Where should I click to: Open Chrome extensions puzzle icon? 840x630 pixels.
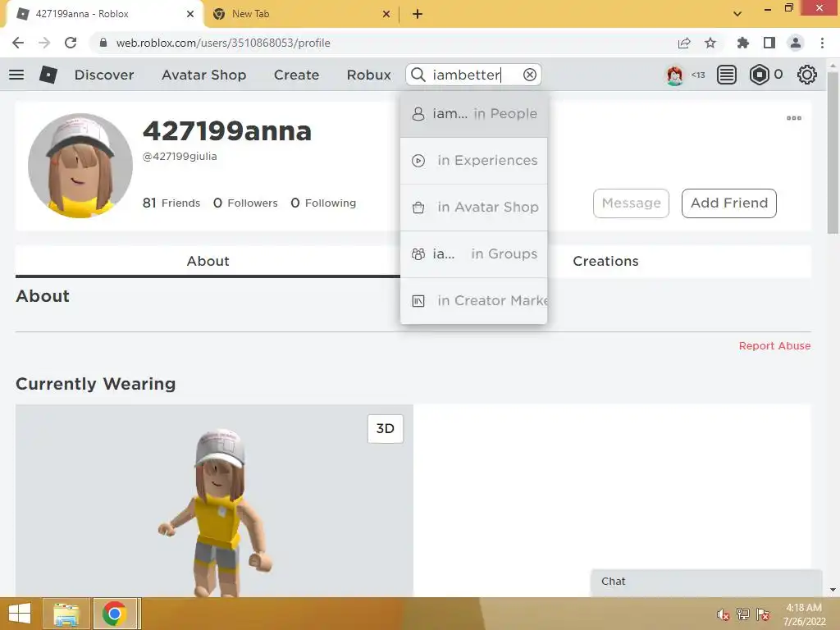point(742,43)
